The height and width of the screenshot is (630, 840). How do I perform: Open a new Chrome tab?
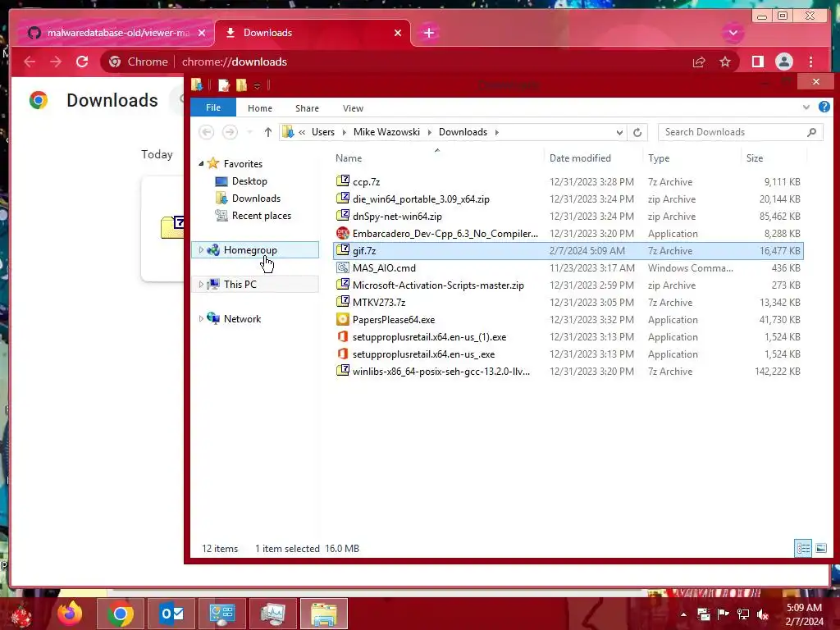[x=428, y=33]
